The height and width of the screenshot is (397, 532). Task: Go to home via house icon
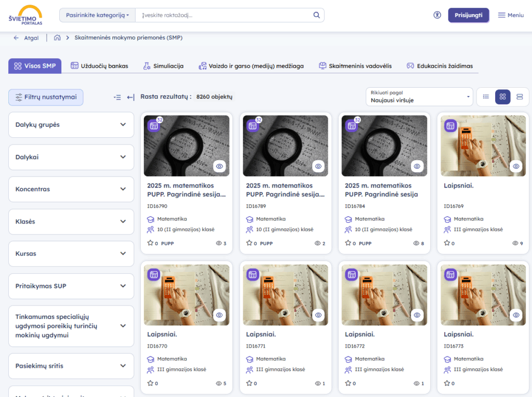click(x=57, y=37)
